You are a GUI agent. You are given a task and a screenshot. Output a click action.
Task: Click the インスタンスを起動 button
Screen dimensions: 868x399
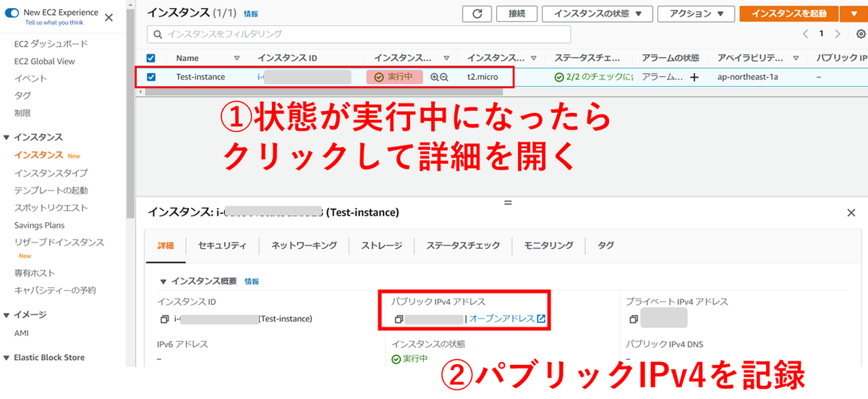[789, 14]
